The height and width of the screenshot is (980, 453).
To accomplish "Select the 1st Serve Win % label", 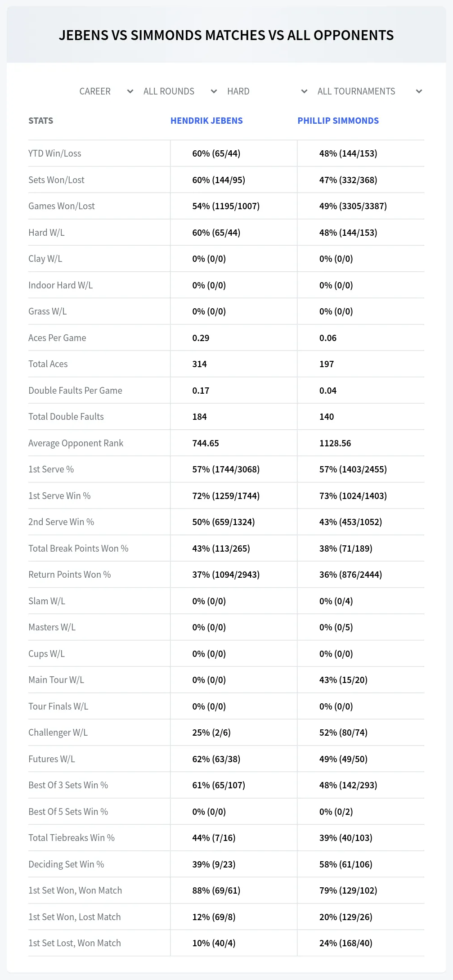I will click(x=59, y=496).
